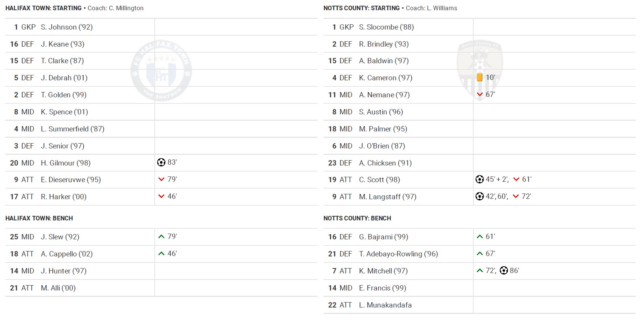The image size is (644, 320).
Task: Click green sub-on arrow for T. Adebayo-Rowling
Action: [x=480, y=254]
